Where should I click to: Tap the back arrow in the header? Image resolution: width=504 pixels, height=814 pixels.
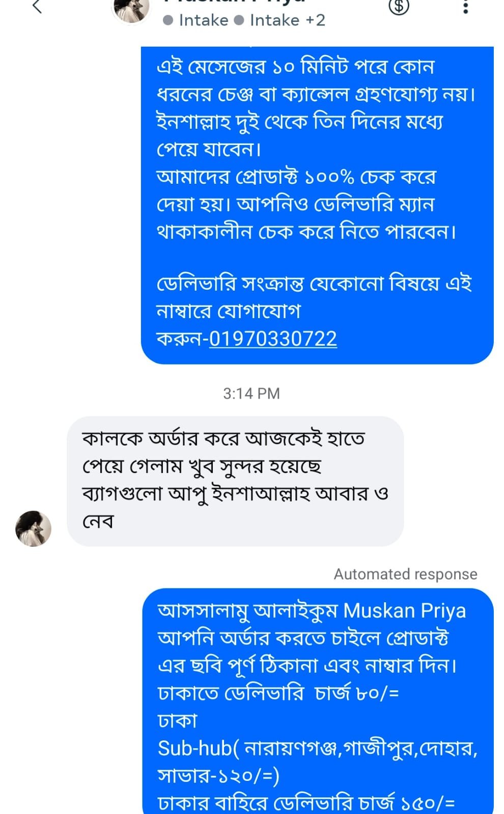click(x=37, y=7)
